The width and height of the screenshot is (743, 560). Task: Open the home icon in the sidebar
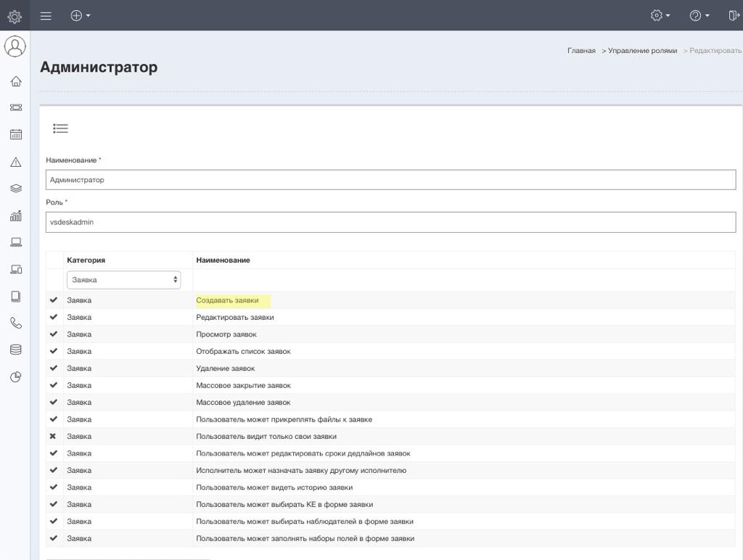15,81
